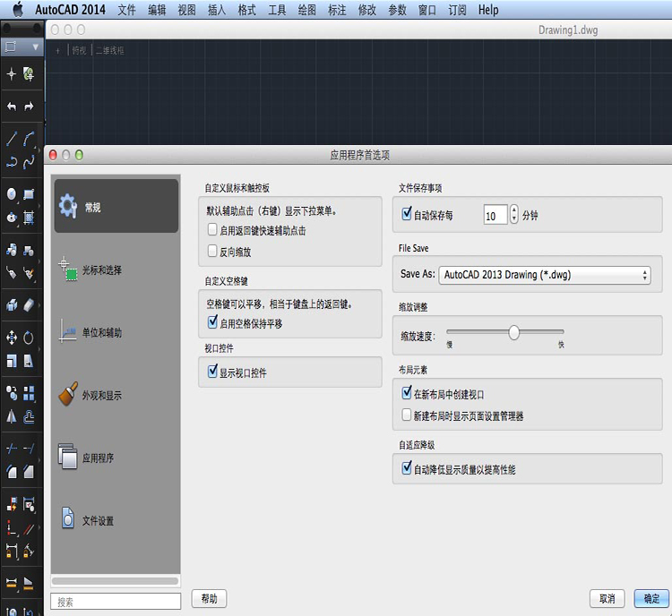
Task: Select the 常规 preferences tab
Action: 116,206
